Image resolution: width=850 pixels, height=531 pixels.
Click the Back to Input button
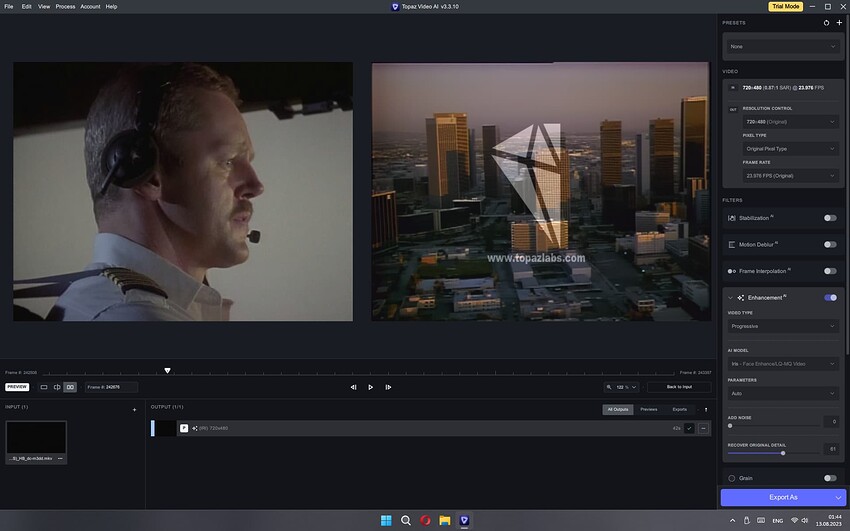(679, 387)
